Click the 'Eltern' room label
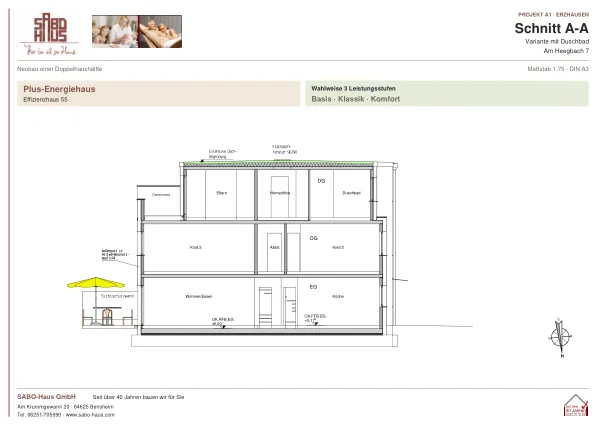Image resolution: width=600 pixels, height=425 pixels. tap(222, 193)
